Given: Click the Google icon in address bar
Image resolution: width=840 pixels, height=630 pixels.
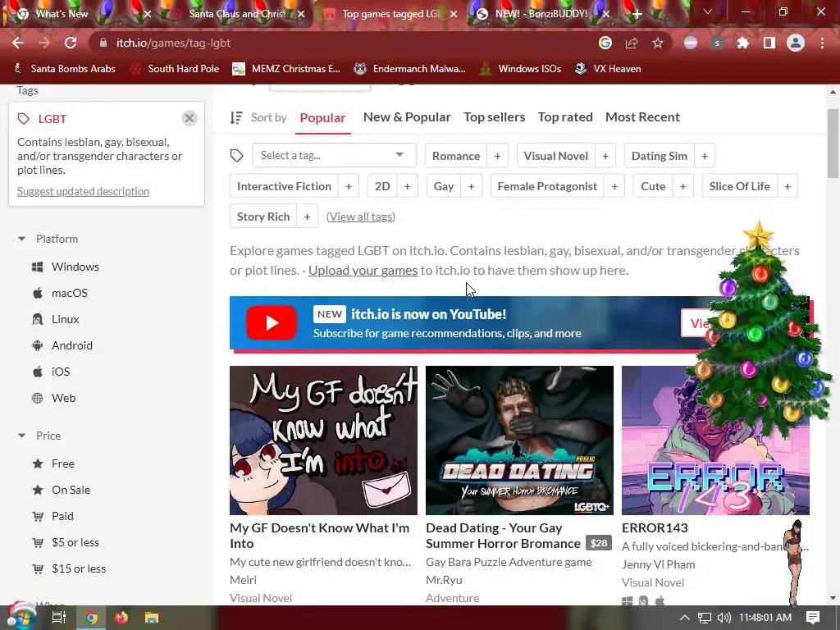Looking at the screenshot, I should (x=605, y=43).
